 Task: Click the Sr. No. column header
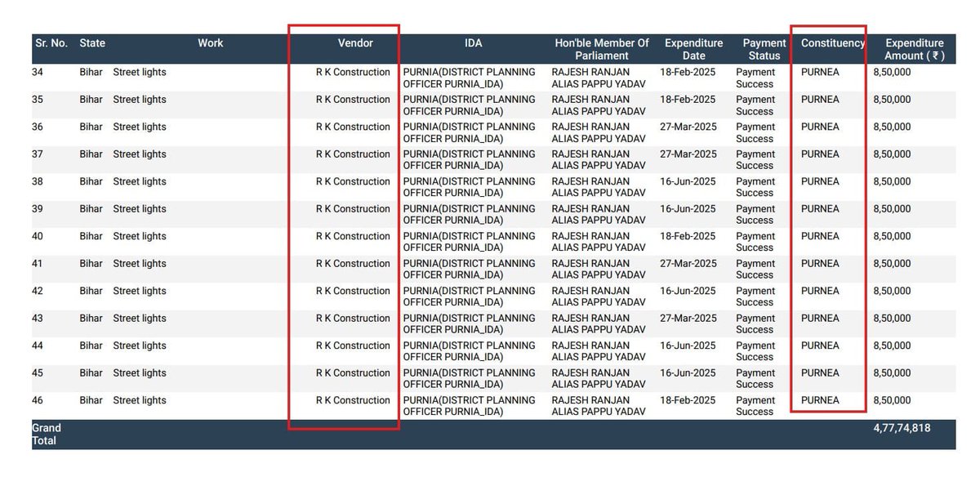point(51,43)
